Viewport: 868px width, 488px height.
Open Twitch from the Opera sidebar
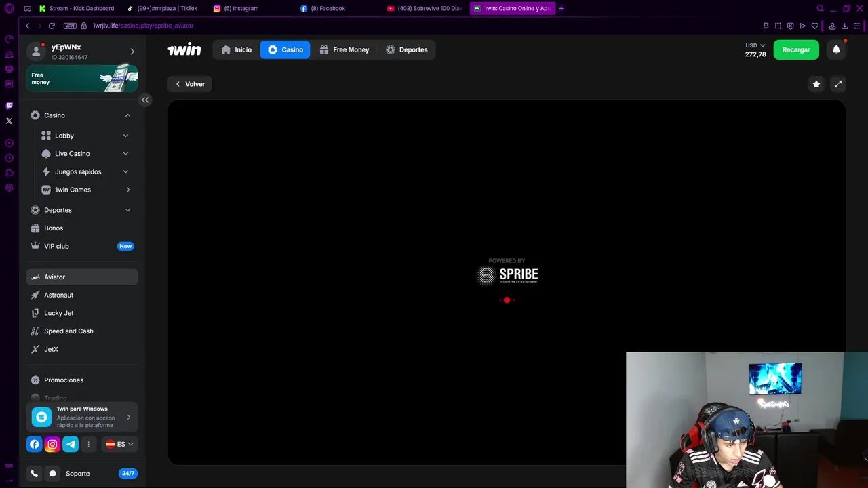[9, 106]
